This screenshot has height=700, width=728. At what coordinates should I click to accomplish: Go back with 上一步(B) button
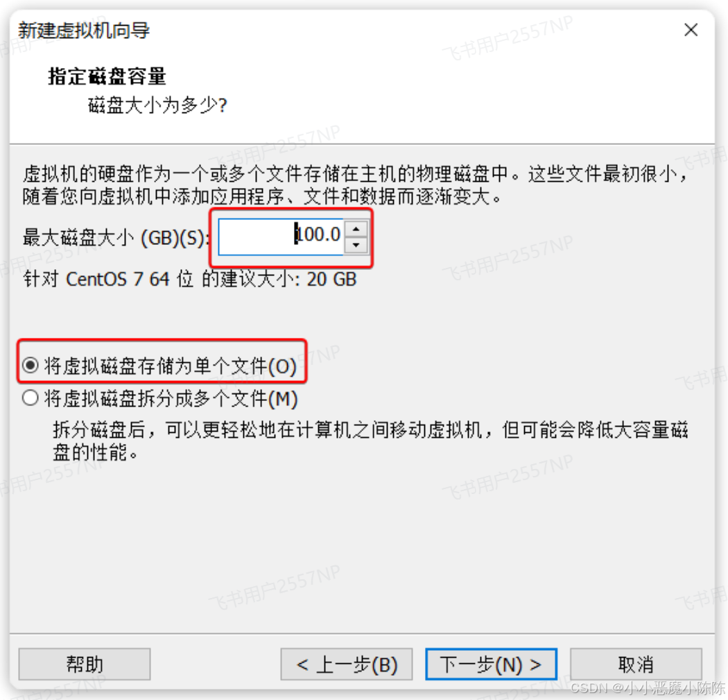click(x=347, y=664)
